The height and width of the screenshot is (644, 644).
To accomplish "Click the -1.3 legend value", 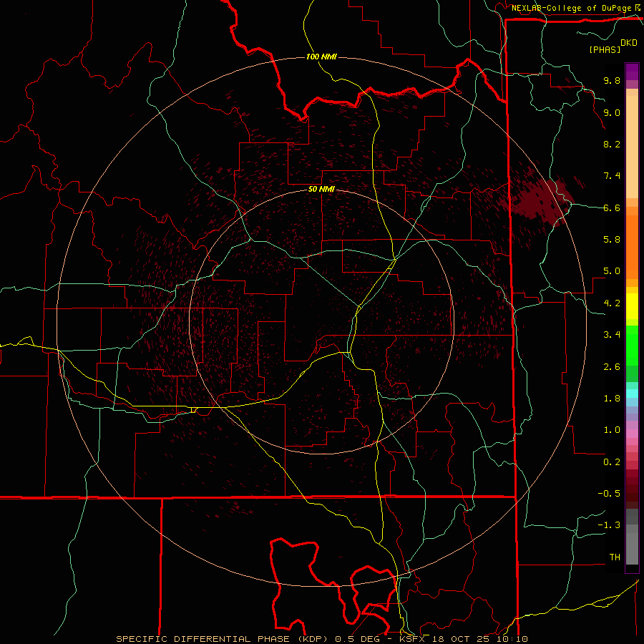I will pos(609,525).
